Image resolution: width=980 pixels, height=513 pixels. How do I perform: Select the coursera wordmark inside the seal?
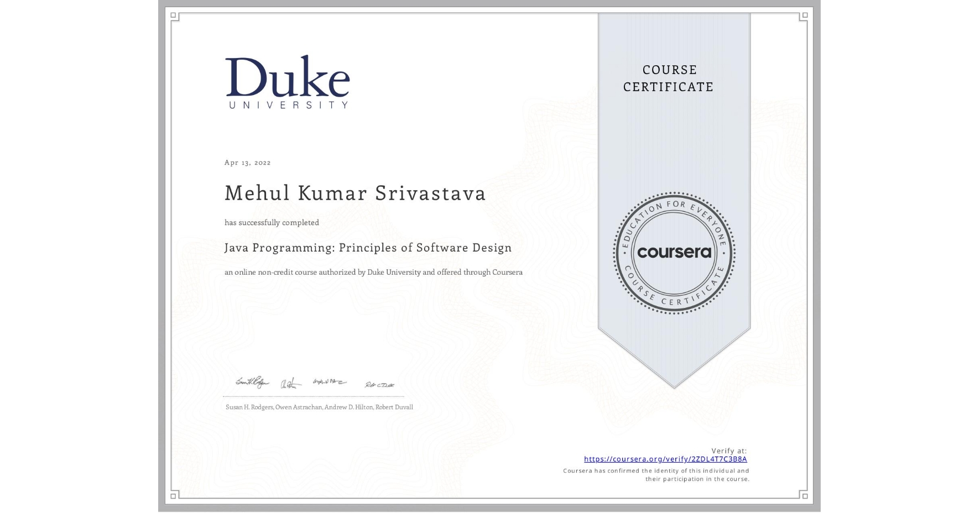click(x=674, y=253)
